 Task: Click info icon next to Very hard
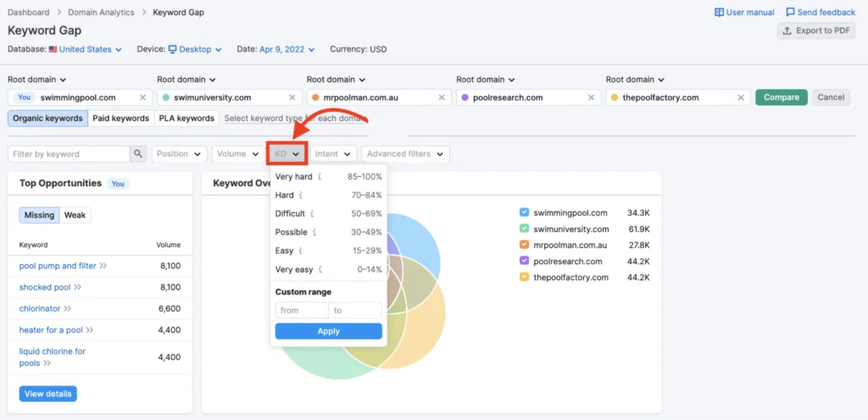click(320, 177)
